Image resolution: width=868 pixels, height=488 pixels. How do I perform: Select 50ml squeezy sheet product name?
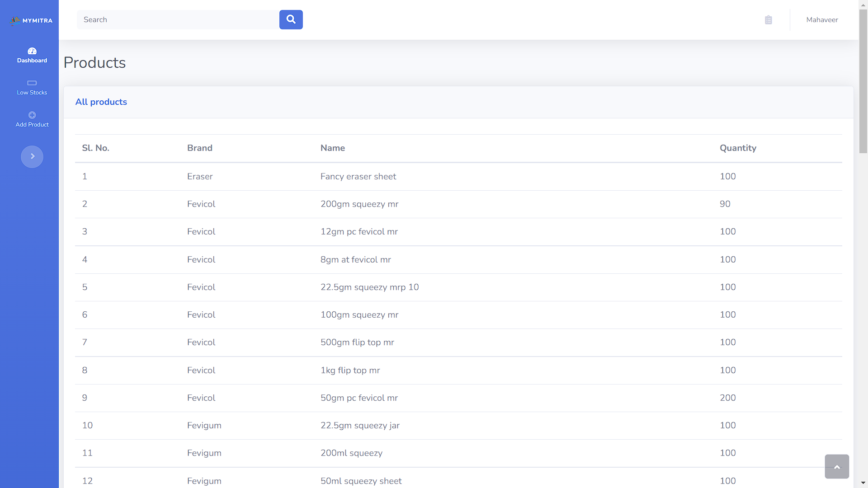coord(361,481)
